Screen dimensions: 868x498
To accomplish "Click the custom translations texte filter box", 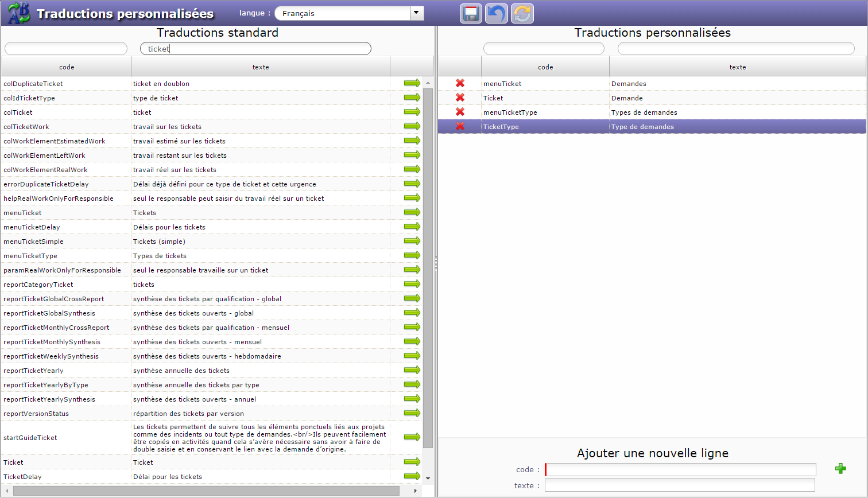I will click(x=736, y=49).
